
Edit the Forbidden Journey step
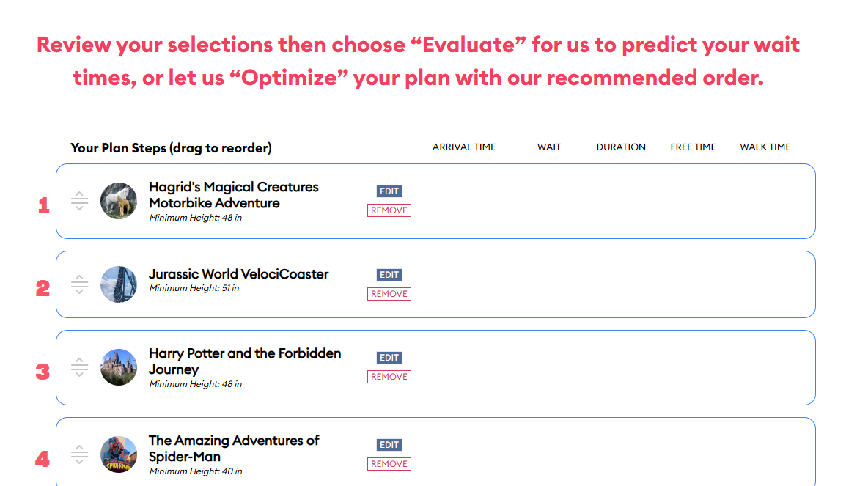coord(389,358)
